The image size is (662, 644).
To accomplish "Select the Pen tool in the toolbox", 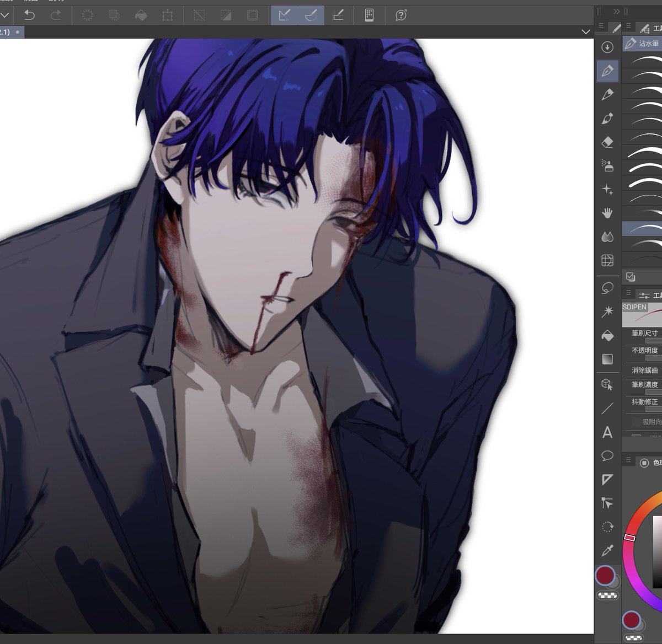I will [x=607, y=71].
